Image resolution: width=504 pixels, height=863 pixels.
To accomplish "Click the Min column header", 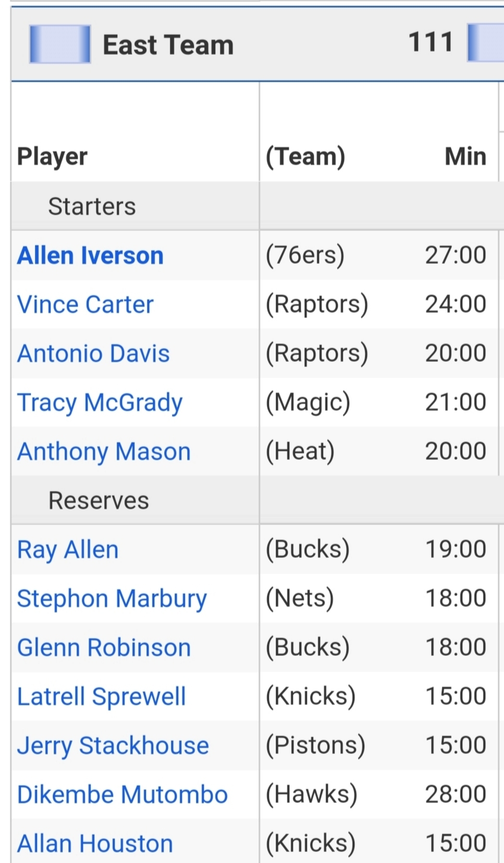I will 465,156.
